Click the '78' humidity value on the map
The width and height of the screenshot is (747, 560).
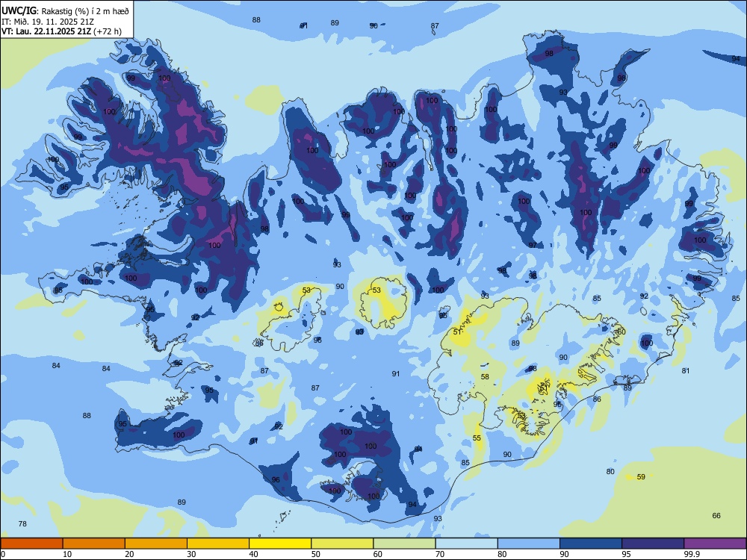click(22, 524)
